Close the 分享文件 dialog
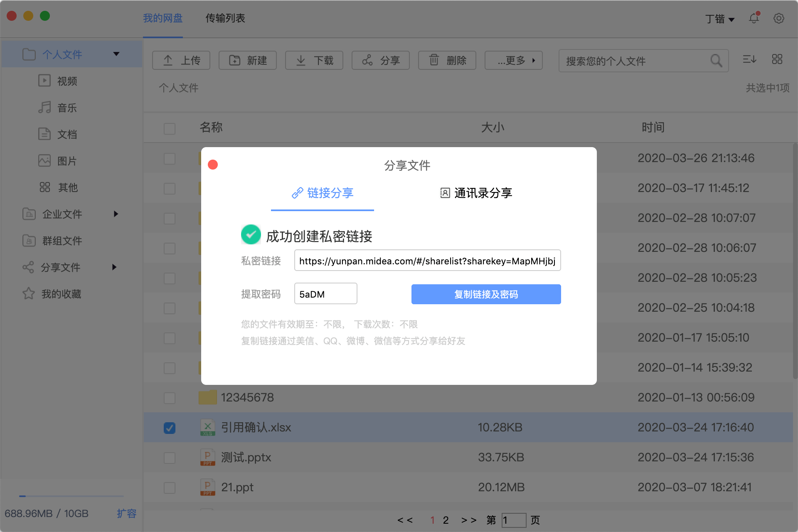This screenshot has height=532, width=798. tap(213, 165)
